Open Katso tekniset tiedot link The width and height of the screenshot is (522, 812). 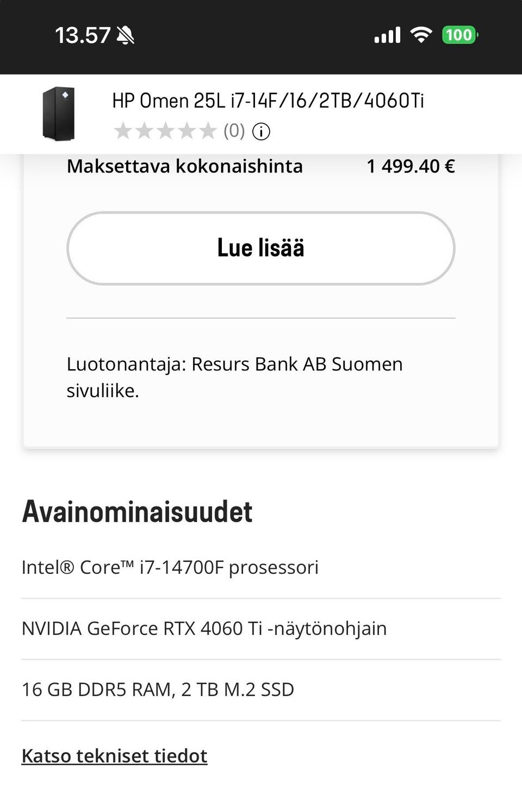114,755
